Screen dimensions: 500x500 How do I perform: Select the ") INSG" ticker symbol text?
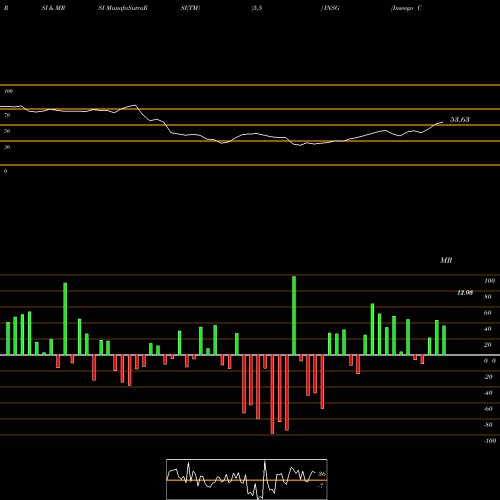pos(330,8)
